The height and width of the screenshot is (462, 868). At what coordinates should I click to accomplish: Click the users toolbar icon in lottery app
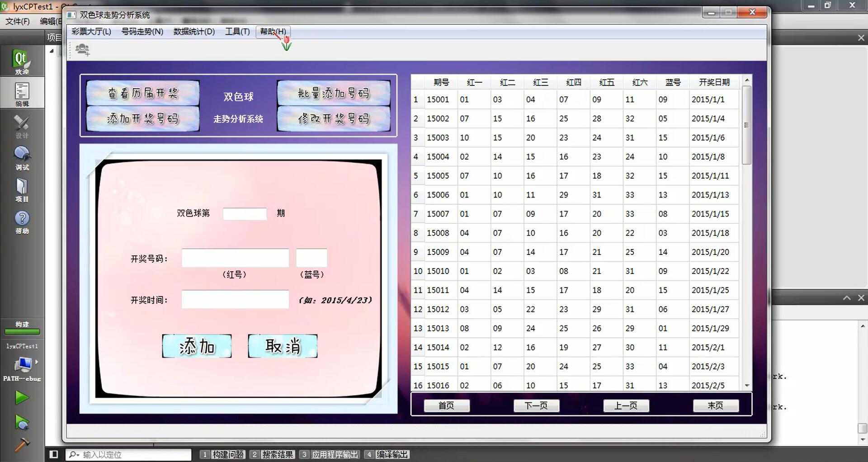(82, 49)
